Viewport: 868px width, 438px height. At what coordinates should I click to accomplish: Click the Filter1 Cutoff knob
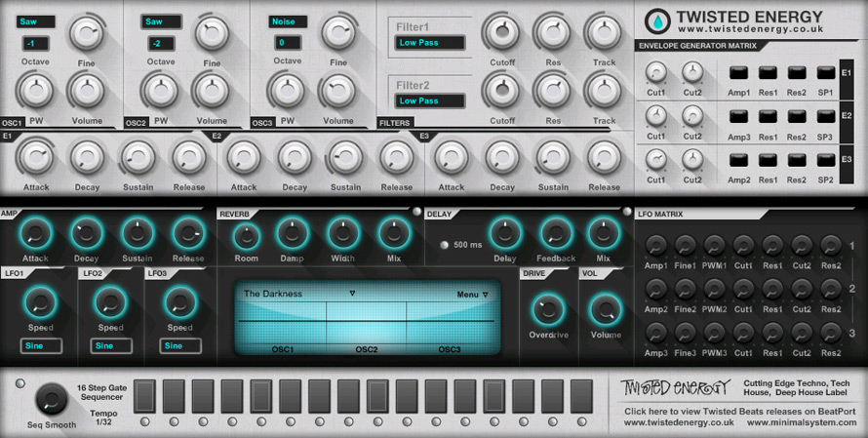[502, 33]
